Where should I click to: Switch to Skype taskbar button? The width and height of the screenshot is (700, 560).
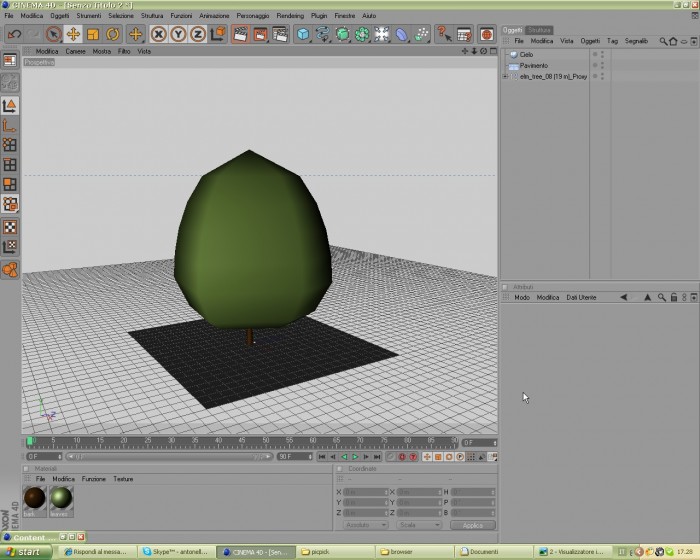pos(177,552)
